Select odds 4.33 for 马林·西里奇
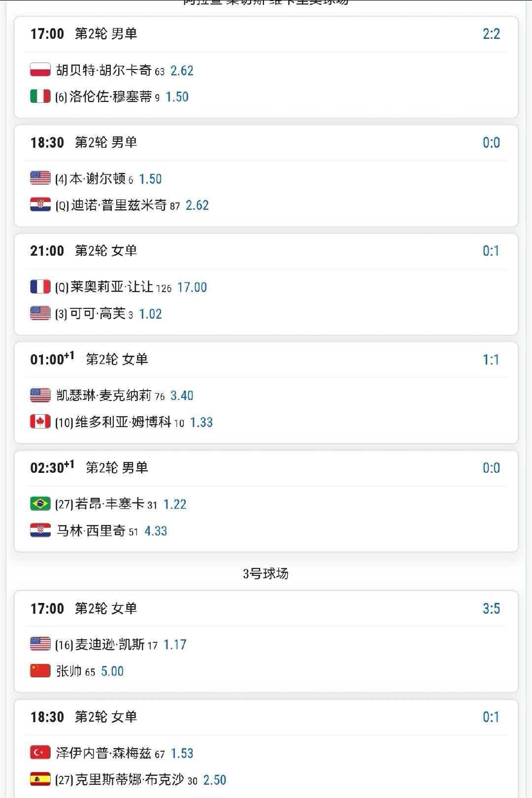The height and width of the screenshot is (798, 532). 156,531
